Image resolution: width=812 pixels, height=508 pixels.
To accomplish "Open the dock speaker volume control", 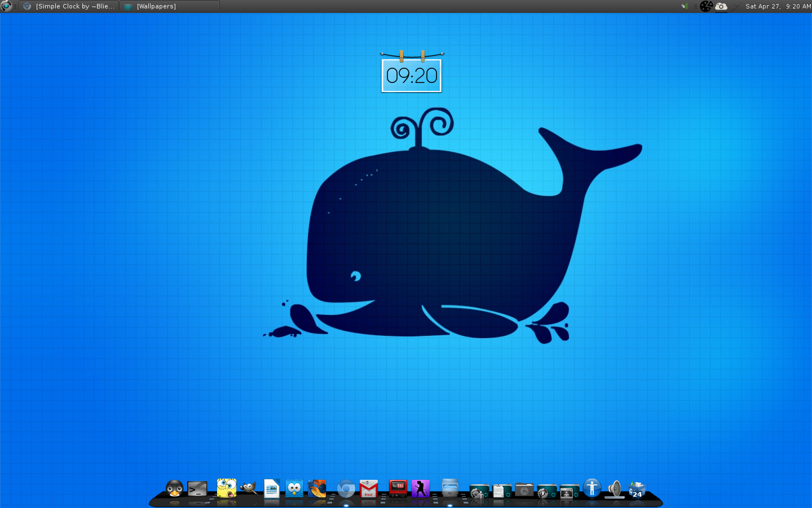I will (615, 489).
